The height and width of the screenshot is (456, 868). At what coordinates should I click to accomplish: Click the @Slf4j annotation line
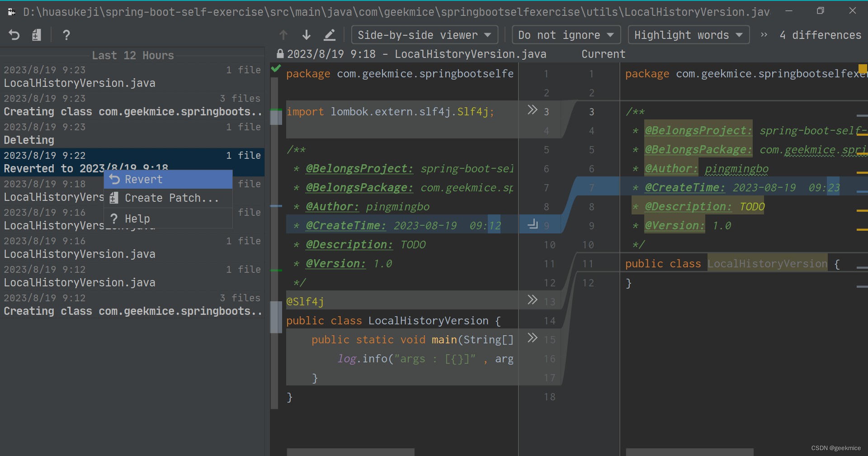(305, 302)
